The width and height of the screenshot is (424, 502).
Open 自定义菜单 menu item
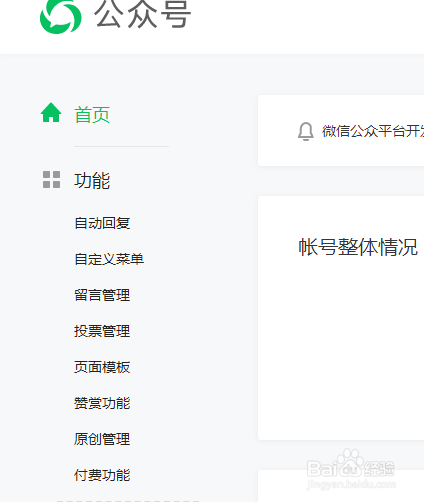109,259
